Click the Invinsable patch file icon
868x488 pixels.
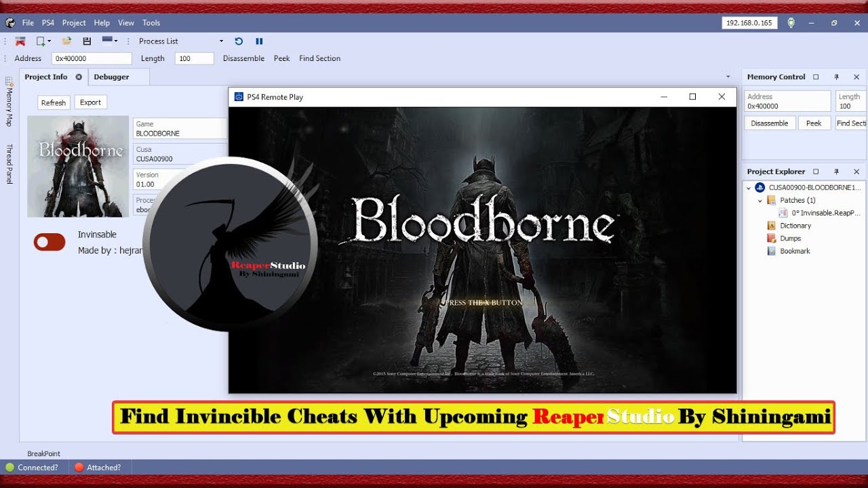[783, 213]
